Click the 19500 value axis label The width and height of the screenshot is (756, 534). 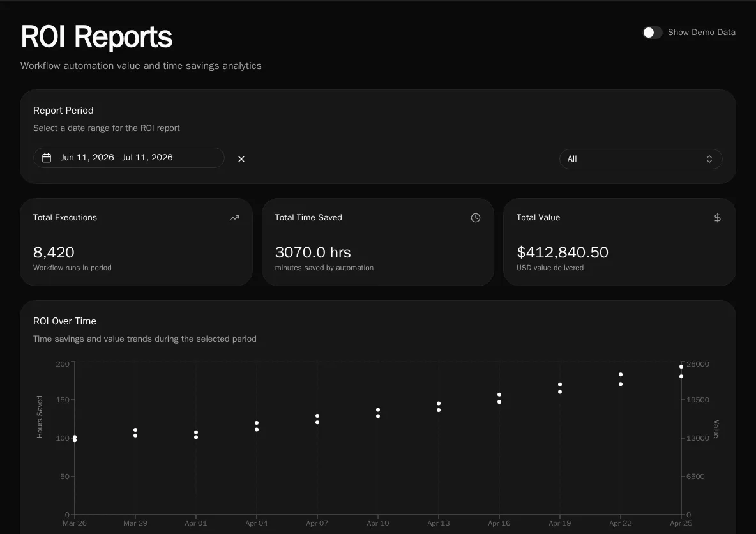(x=698, y=400)
